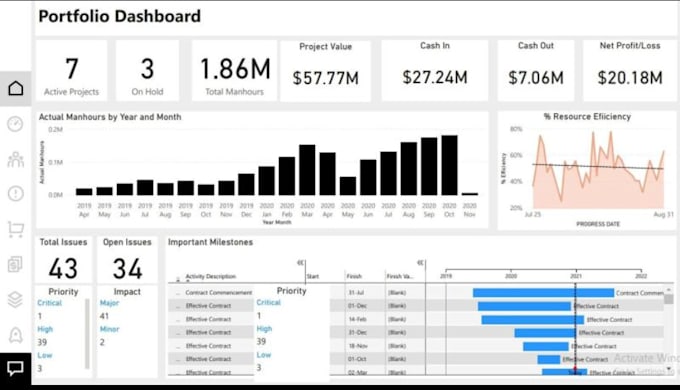
Task: Select the Contract Commencement milestone row
Action: [x=416, y=292]
